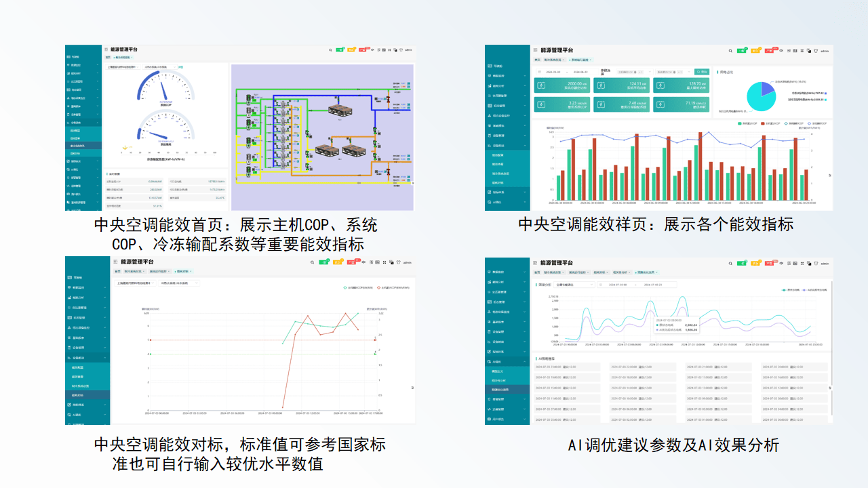Viewport: 868px width, 488px height.
Task: Click the search icon in the benchmarking screenshot header
Action: [312, 262]
